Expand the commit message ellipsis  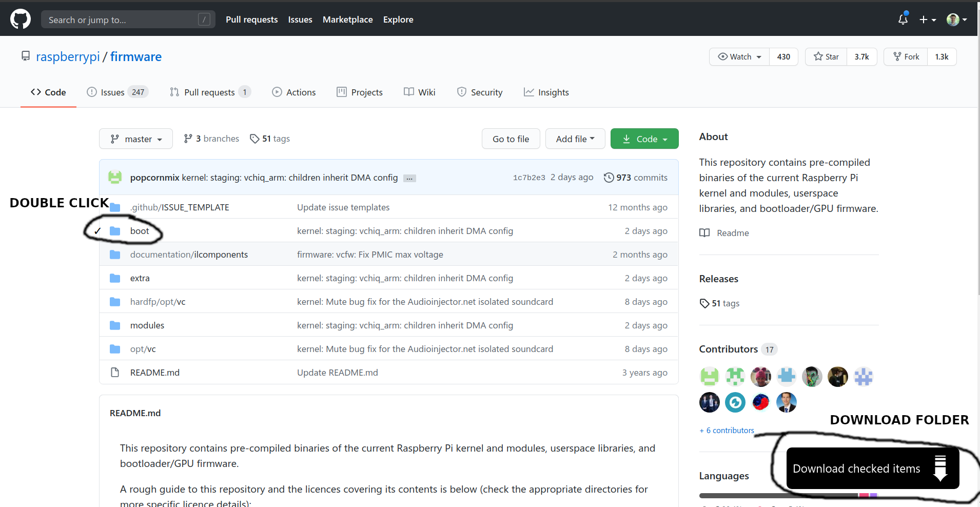409,179
